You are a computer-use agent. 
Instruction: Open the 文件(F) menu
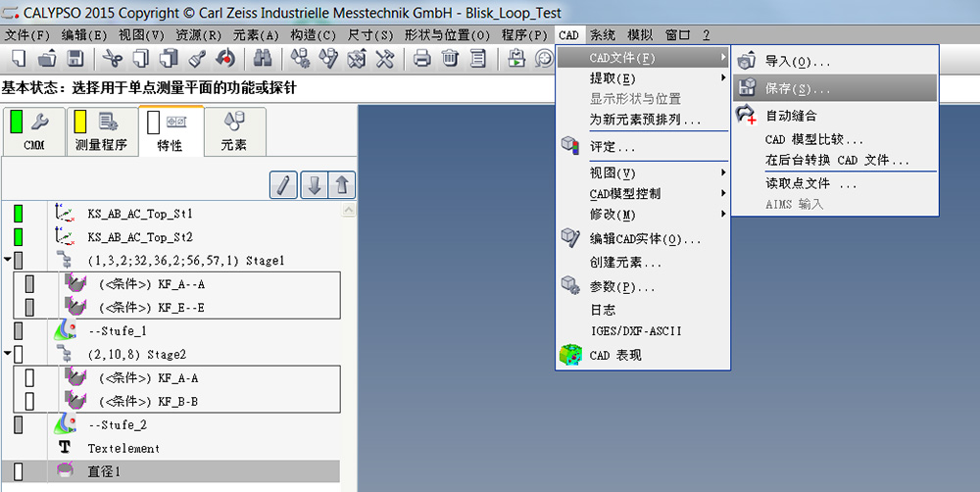click(26, 35)
